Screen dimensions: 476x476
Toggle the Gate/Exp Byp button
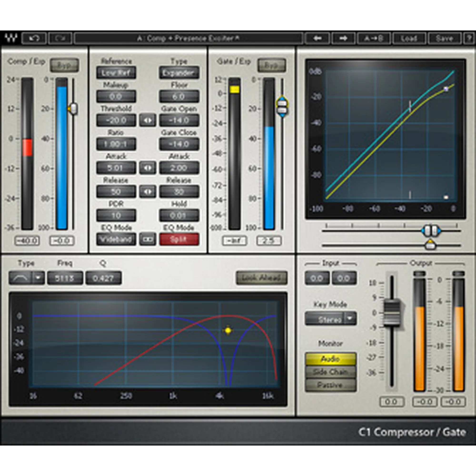tap(272, 65)
